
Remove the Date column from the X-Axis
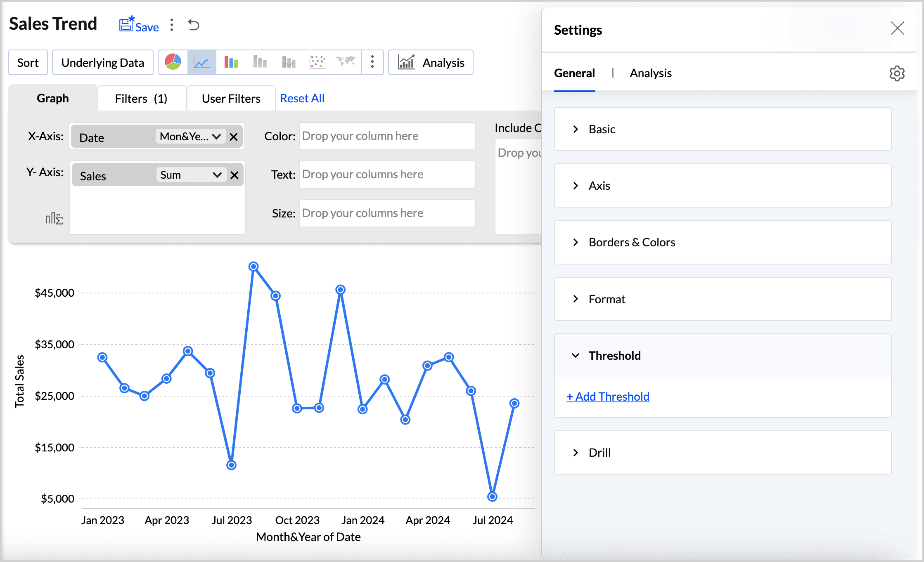pyautogui.click(x=234, y=137)
